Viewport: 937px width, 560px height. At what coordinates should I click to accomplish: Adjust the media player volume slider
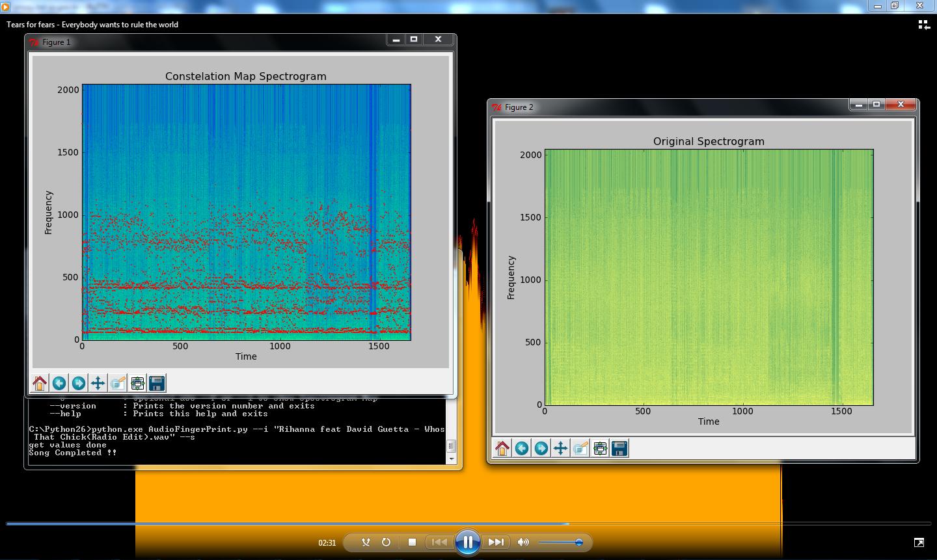tap(560, 542)
